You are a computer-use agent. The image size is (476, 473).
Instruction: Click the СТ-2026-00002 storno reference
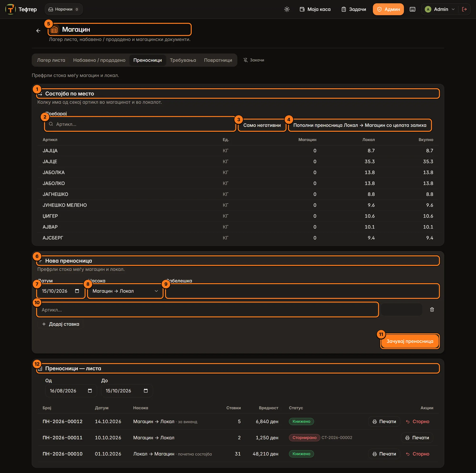tap(337, 438)
